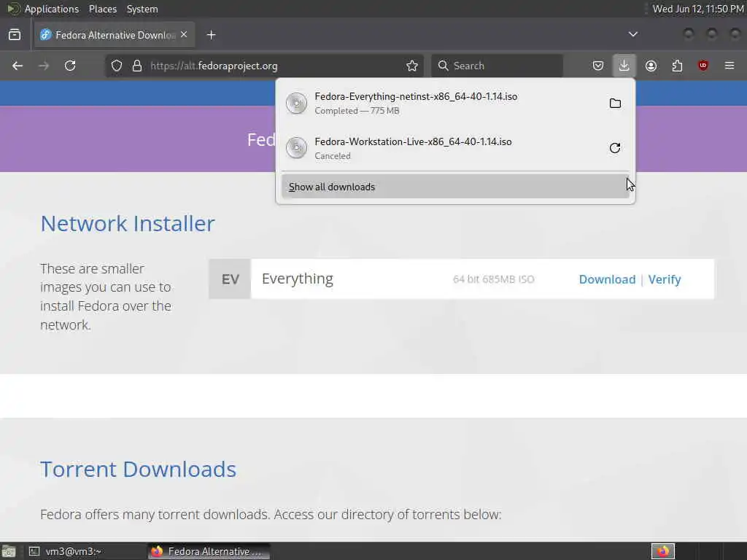
Task: Open the Extensions puzzle icon
Action: click(x=677, y=66)
